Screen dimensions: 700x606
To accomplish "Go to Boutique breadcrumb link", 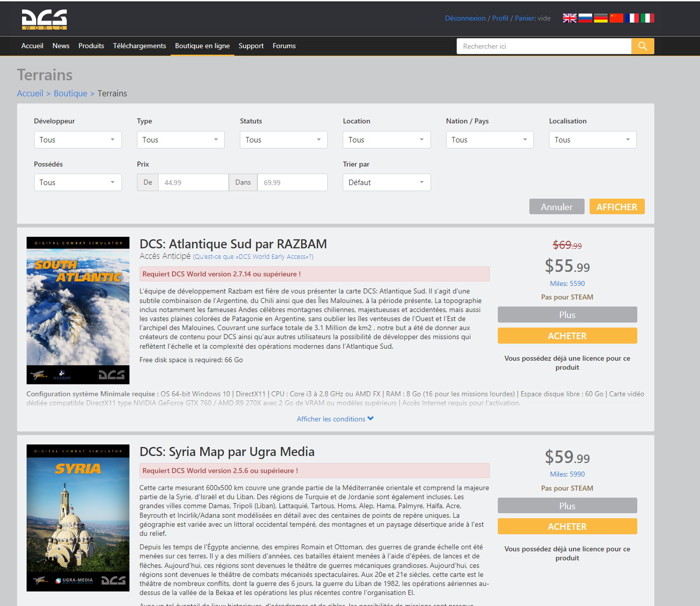I will coord(70,93).
